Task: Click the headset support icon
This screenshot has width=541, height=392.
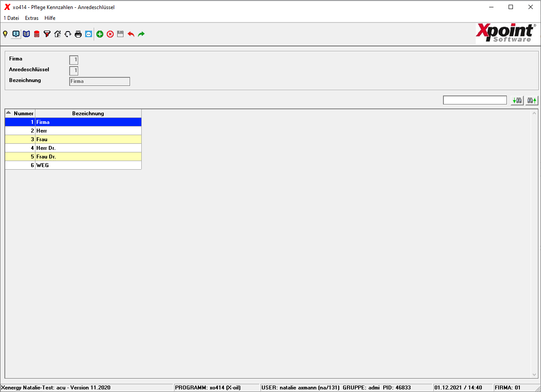Action: pyautogui.click(x=68, y=34)
